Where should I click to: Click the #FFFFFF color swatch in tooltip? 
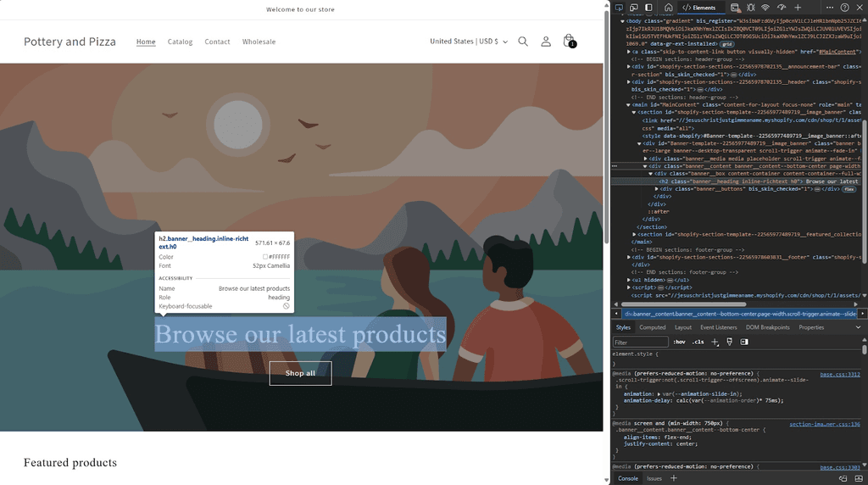click(x=265, y=257)
